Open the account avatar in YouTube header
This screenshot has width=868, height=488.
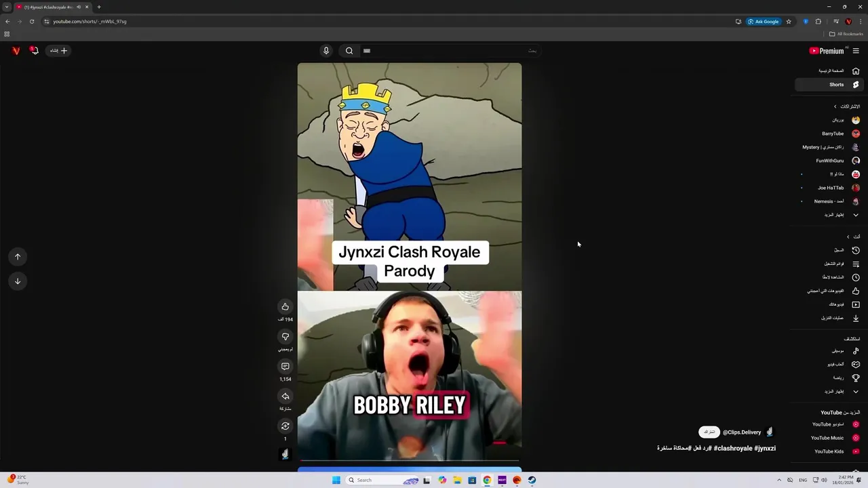(16, 50)
